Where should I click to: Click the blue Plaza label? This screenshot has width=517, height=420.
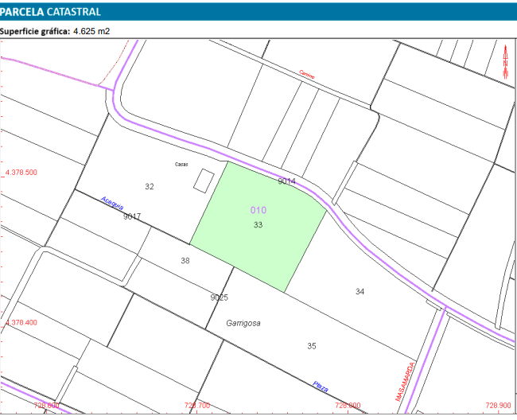[x=320, y=386]
